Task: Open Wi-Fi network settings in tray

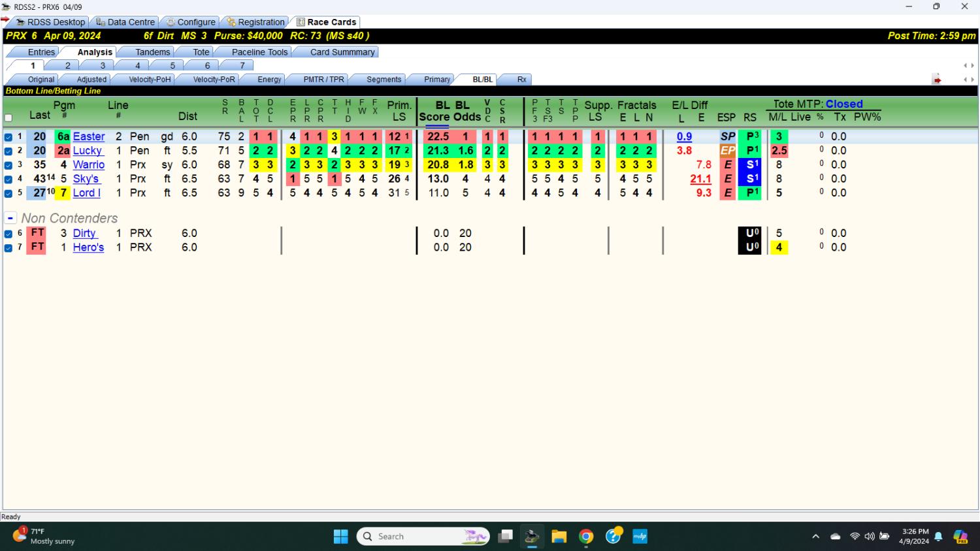Action: (855, 537)
